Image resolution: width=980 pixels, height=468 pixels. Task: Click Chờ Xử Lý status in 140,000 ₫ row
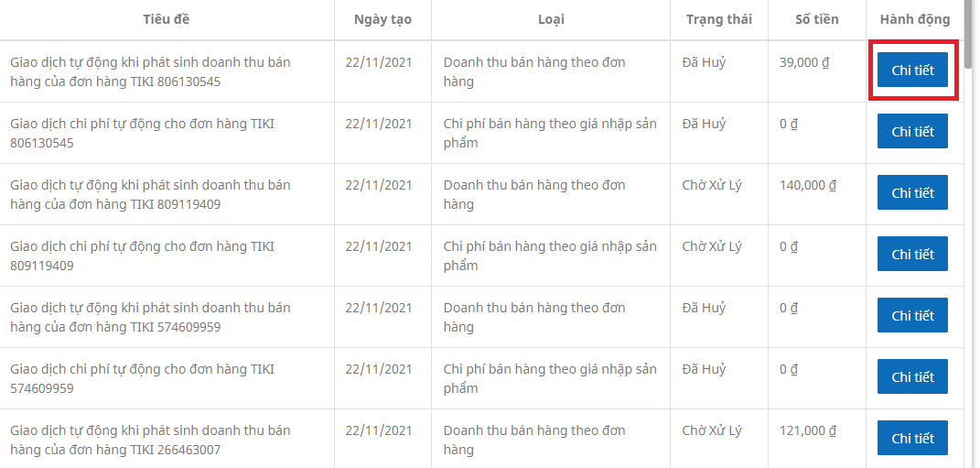[x=712, y=185]
